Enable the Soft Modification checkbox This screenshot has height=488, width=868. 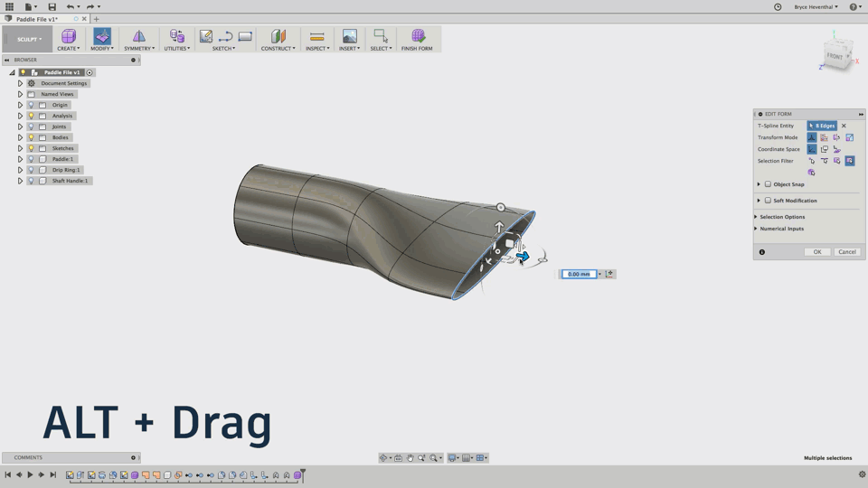click(x=768, y=201)
